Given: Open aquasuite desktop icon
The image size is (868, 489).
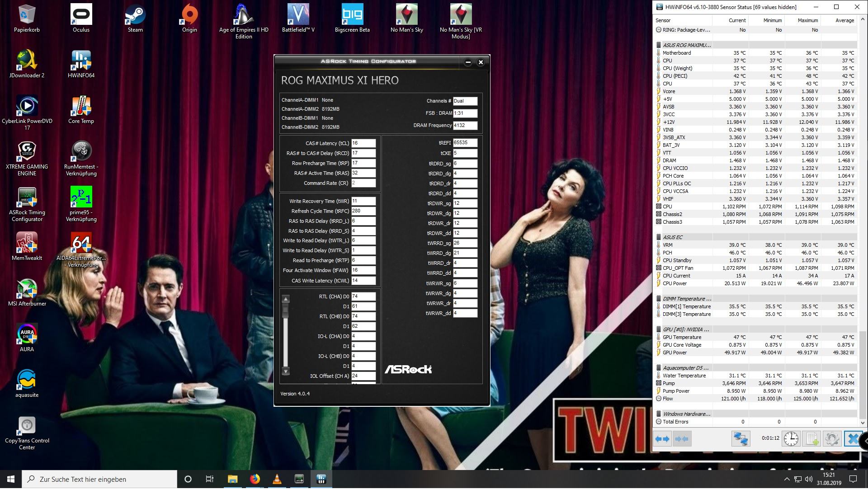Looking at the screenshot, I should (27, 384).
